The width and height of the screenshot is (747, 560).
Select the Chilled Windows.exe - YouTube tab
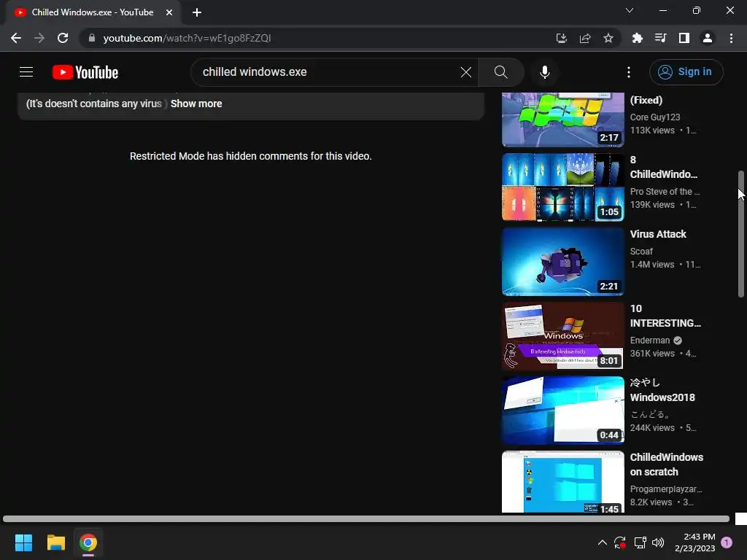[x=93, y=12]
